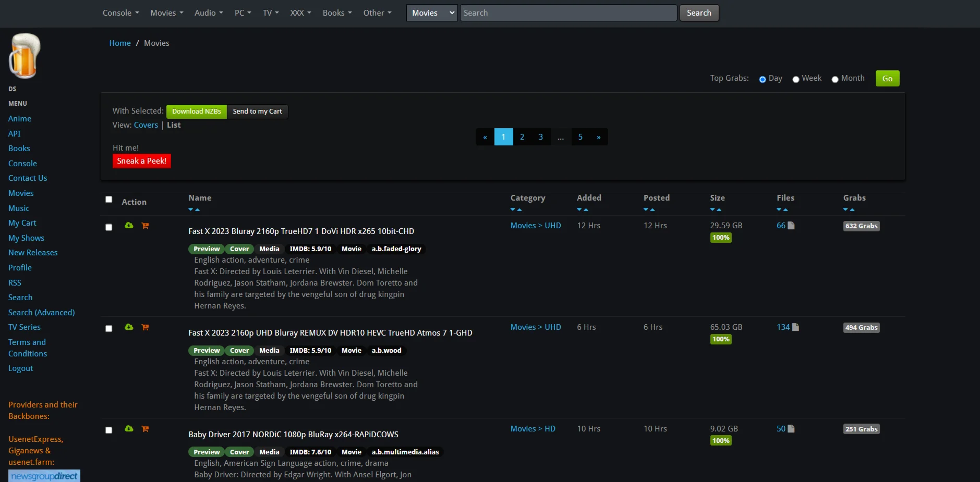Click the file icon beside 134 files
The width and height of the screenshot is (980, 482).
[795, 327]
